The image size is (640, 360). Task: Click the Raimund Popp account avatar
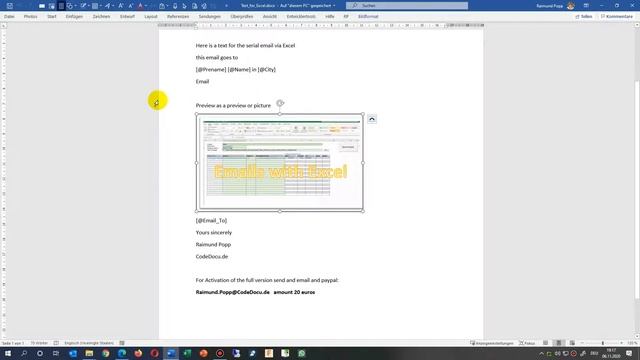(571, 6)
